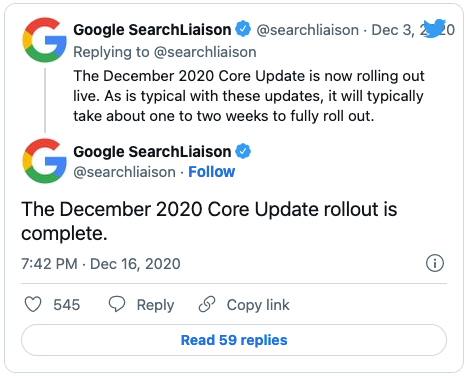Open the tweet info circle icon
The image size is (468, 376).
click(x=435, y=263)
